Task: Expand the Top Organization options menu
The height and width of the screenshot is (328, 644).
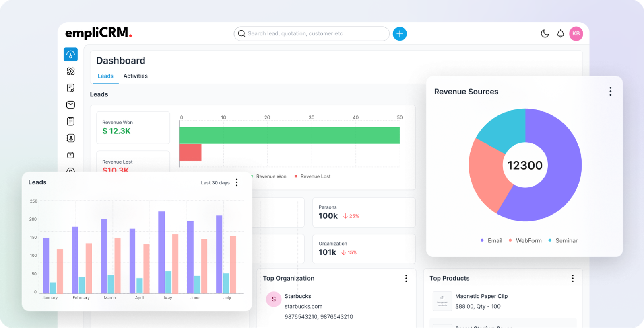Action: pyautogui.click(x=406, y=278)
